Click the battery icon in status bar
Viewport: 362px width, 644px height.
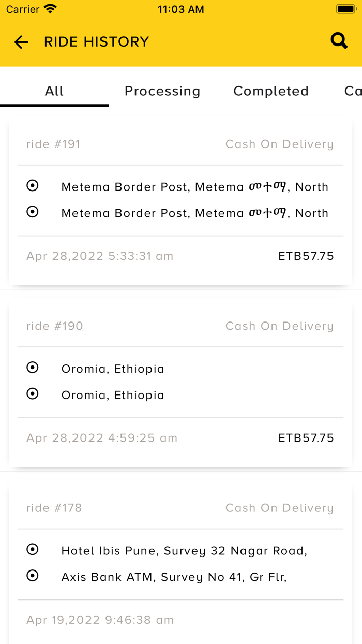(345, 9)
